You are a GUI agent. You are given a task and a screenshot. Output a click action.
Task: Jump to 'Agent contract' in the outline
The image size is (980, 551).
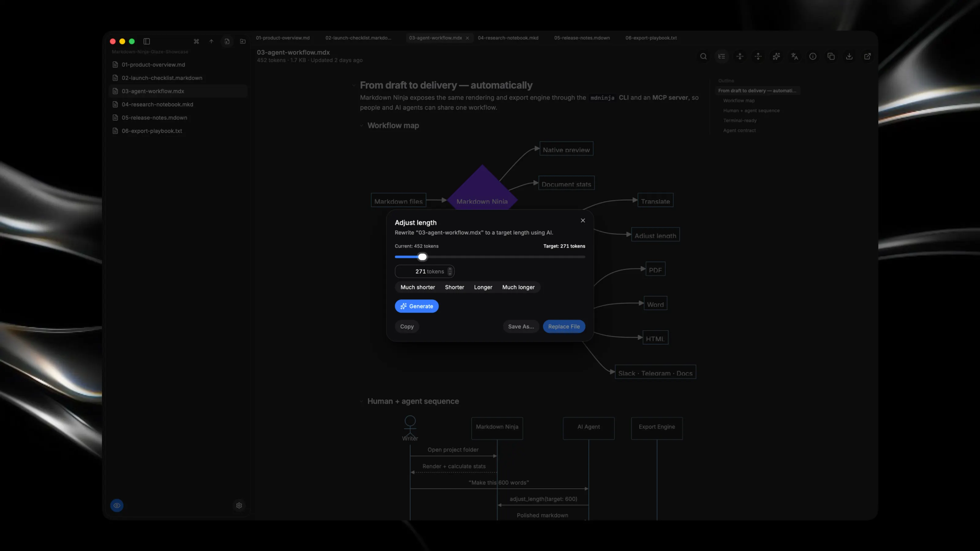pos(739,130)
